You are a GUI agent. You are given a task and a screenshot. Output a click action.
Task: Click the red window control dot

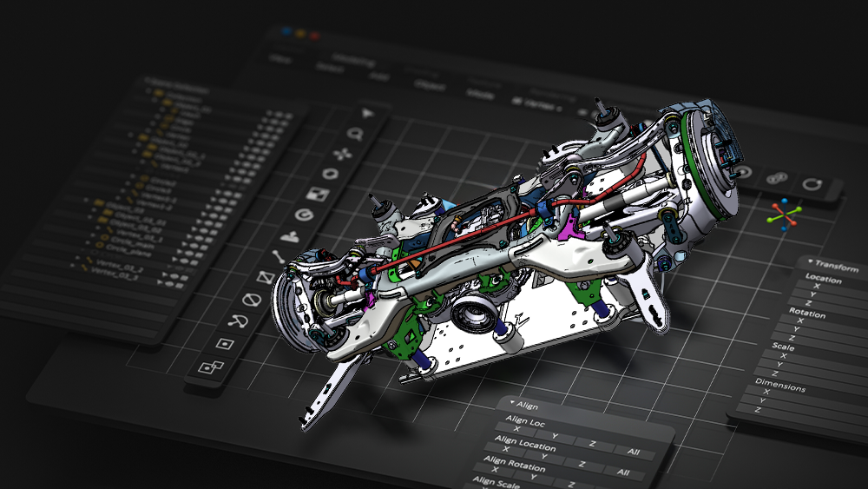pos(314,36)
